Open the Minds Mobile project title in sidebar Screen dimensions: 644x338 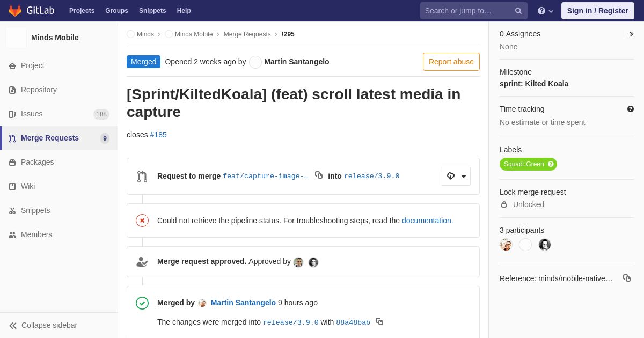click(55, 38)
